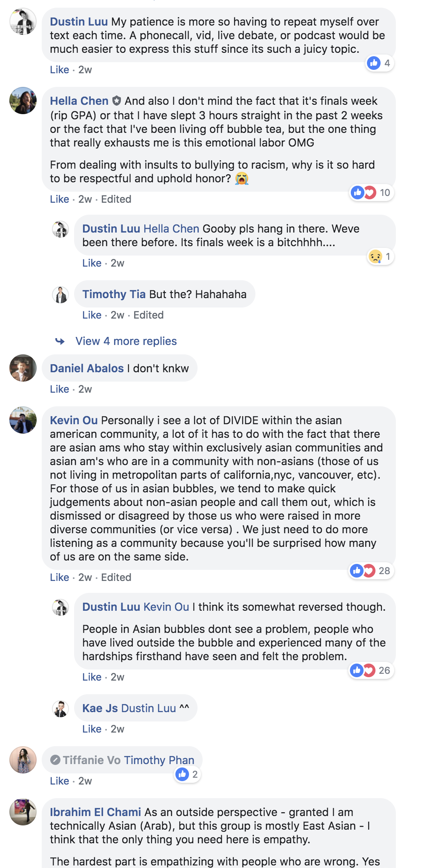Screen dimensions: 424x868
Task: Open Ibrahim El Chami's profile name link
Action: pos(95,812)
